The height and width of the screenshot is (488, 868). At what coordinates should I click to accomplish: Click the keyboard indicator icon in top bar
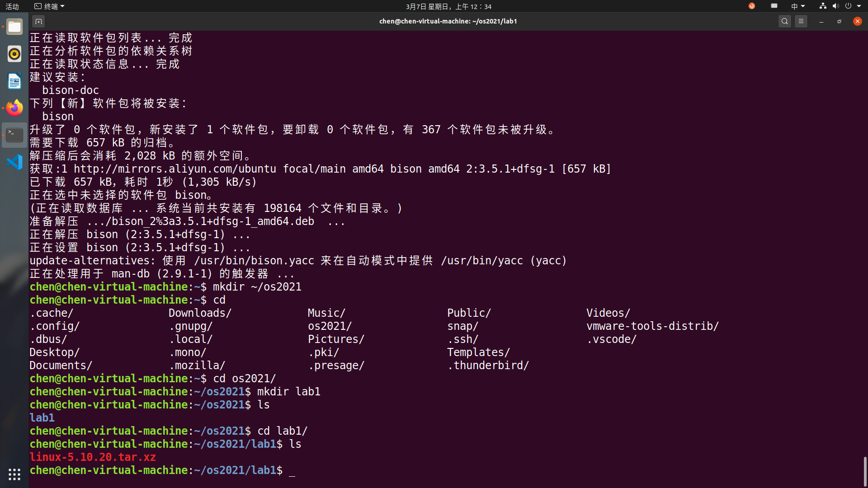[x=774, y=6]
